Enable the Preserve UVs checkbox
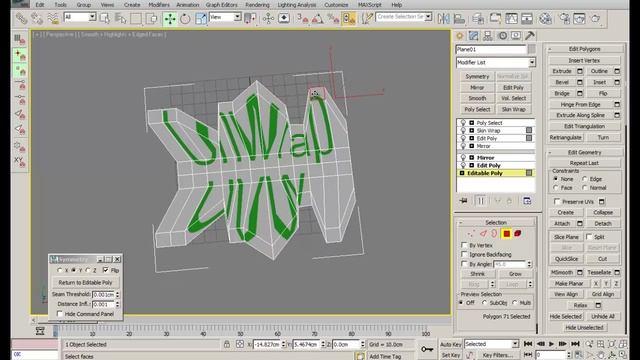 tap(557, 201)
